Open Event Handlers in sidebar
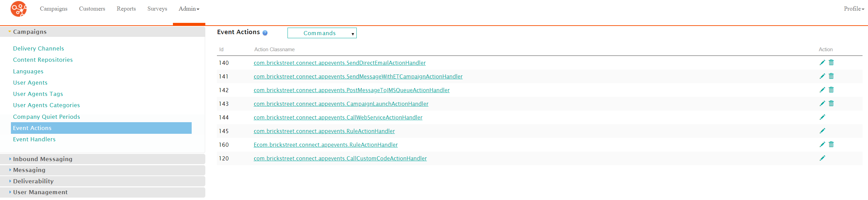 [34, 139]
